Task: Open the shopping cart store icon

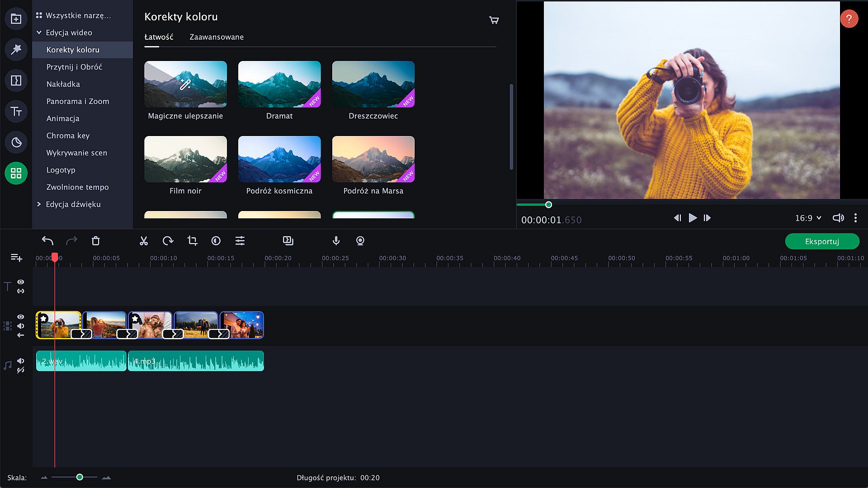Action: (x=494, y=20)
